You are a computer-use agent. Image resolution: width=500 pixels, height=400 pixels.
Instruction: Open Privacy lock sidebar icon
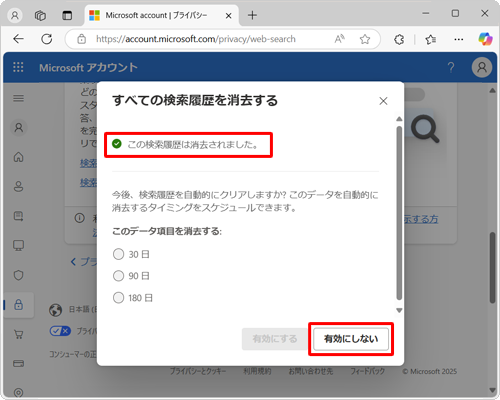tap(19, 305)
